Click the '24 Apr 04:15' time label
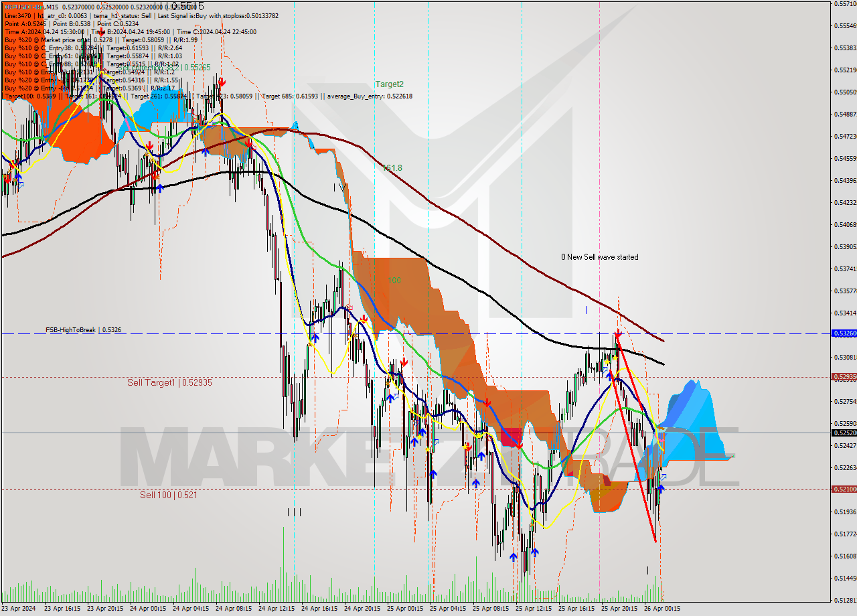Viewport: 857px width, 616px height. pyautogui.click(x=191, y=609)
